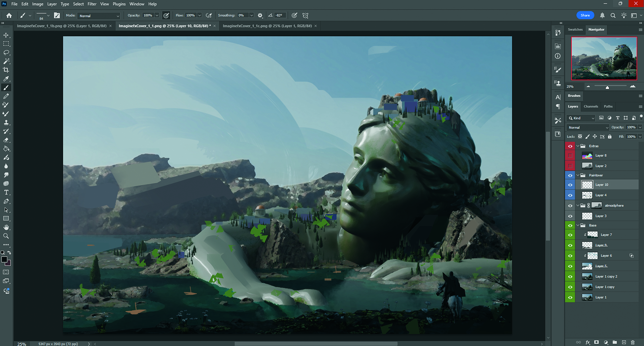Collapse the Paintover group
Screen dimensions: 644x346
click(578, 175)
